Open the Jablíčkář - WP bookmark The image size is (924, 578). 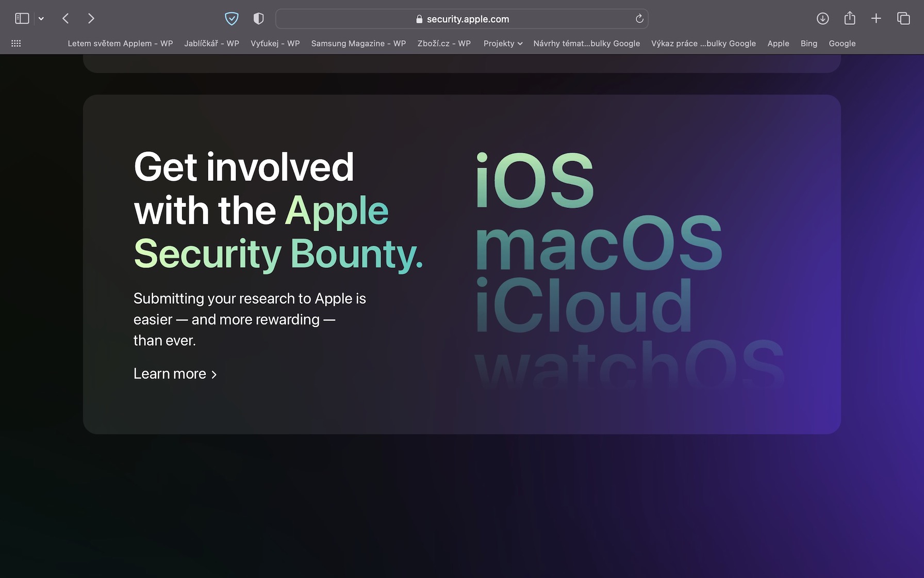(211, 43)
